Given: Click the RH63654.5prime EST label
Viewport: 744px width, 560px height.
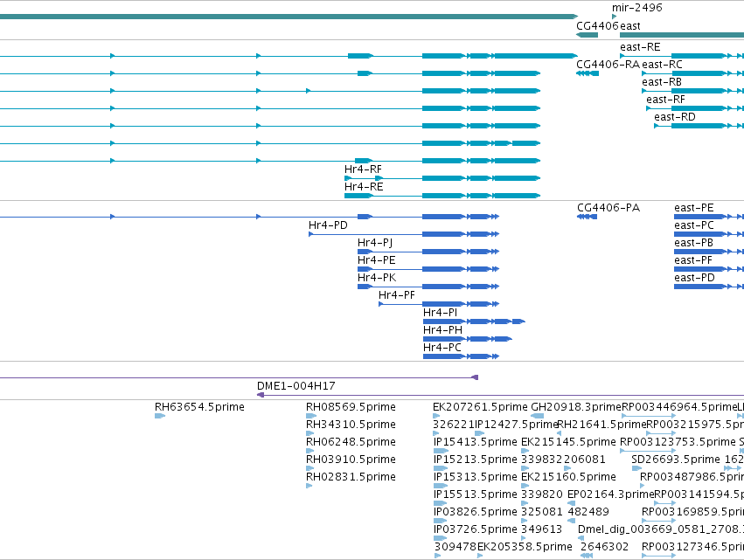Looking at the screenshot, I should pyautogui.click(x=199, y=407).
